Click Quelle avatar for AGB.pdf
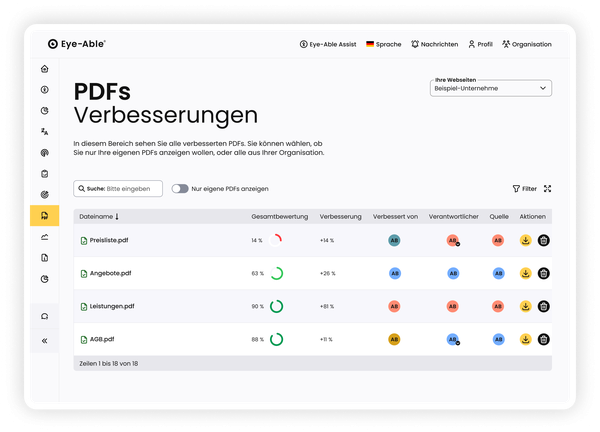Viewport: 600px width, 432px height. [499, 339]
